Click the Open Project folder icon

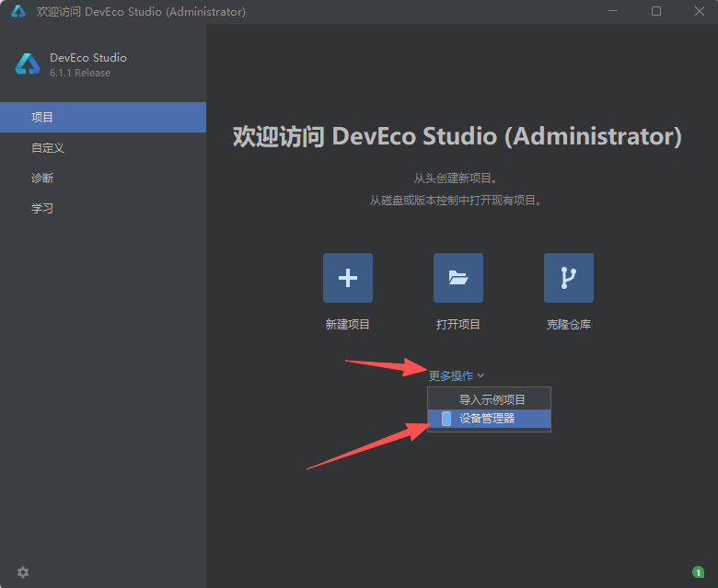click(457, 278)
